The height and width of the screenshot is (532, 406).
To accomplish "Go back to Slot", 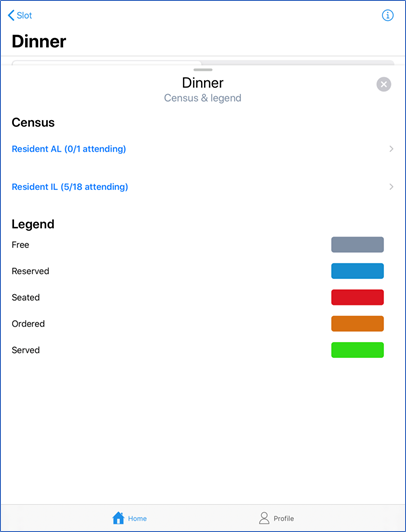I will 20,15.
